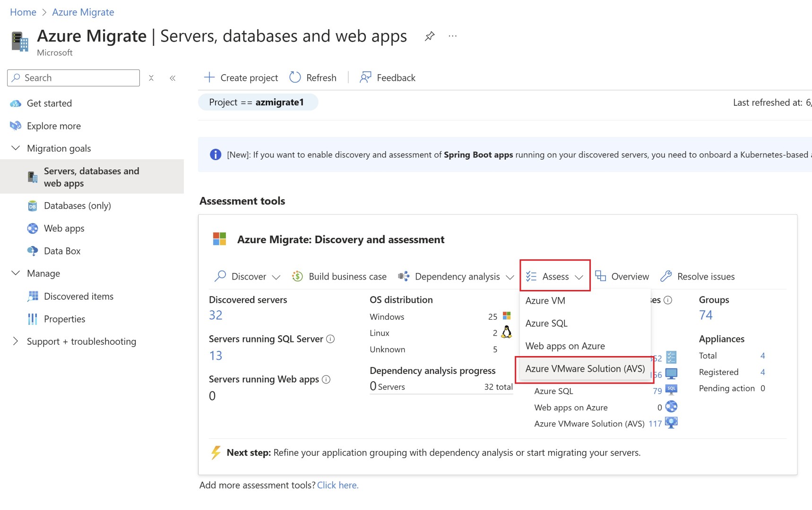Image resolution: width=812 pixels, height=510 pixels.
Task: Click the pin icon next to the page title
Action: tap(430, 36)
